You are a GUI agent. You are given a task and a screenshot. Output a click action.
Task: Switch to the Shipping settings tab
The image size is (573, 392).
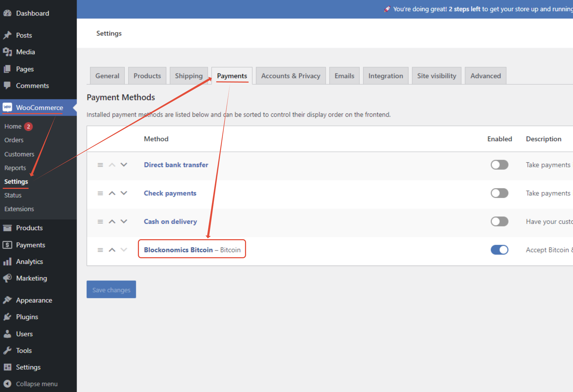tap(189, 76)
